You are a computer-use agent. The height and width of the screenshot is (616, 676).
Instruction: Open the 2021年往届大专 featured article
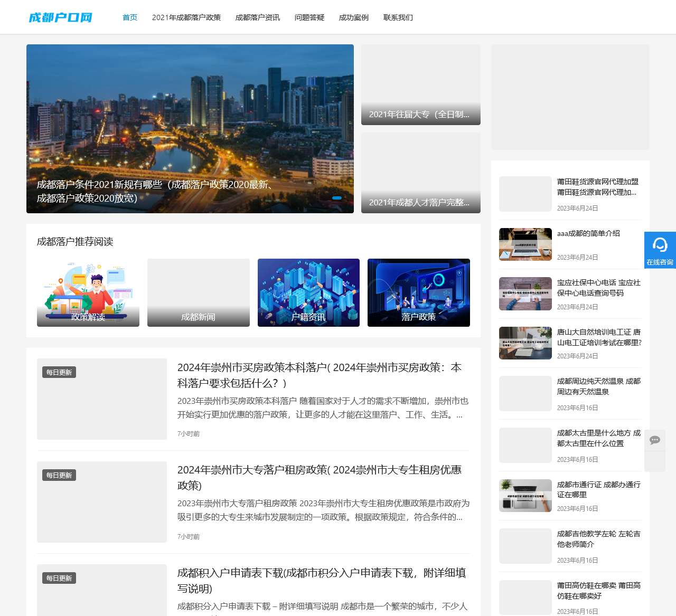[x=420, y=114]
